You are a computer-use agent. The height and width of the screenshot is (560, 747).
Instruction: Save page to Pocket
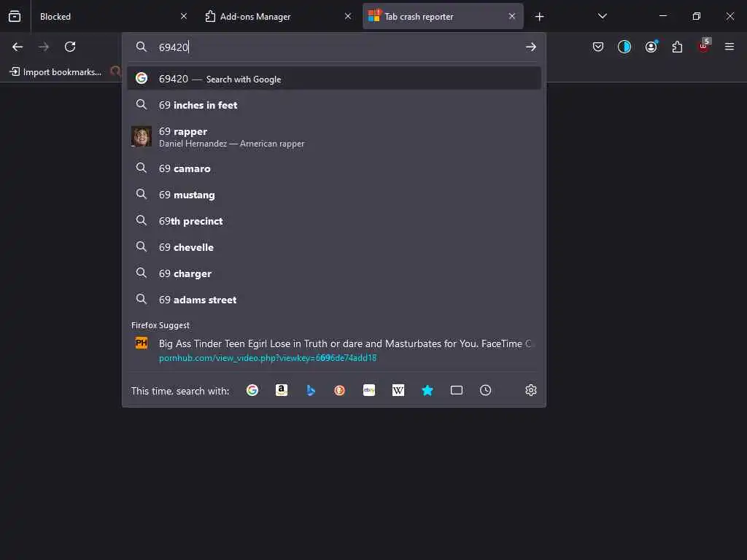coord(598,47)
